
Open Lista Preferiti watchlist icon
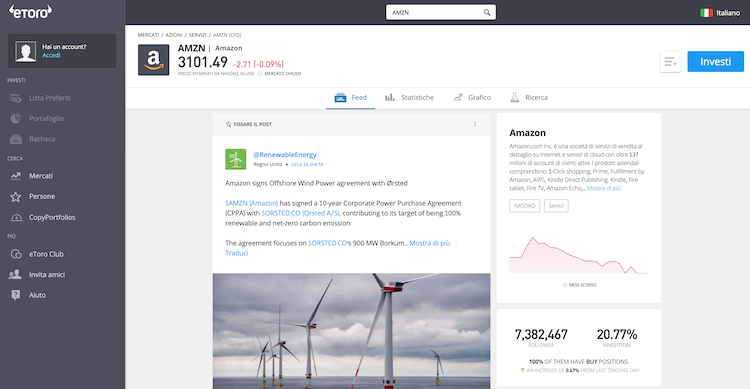[16, 98]
